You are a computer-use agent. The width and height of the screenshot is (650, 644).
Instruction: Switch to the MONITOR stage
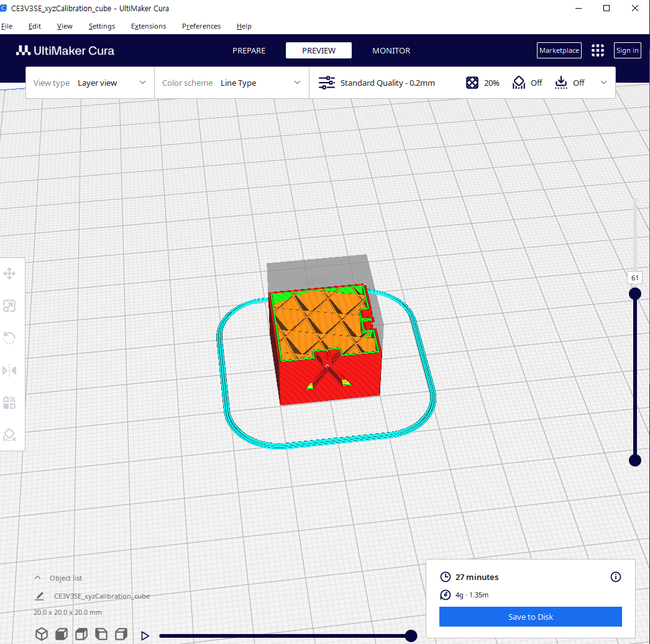(391, 50)
